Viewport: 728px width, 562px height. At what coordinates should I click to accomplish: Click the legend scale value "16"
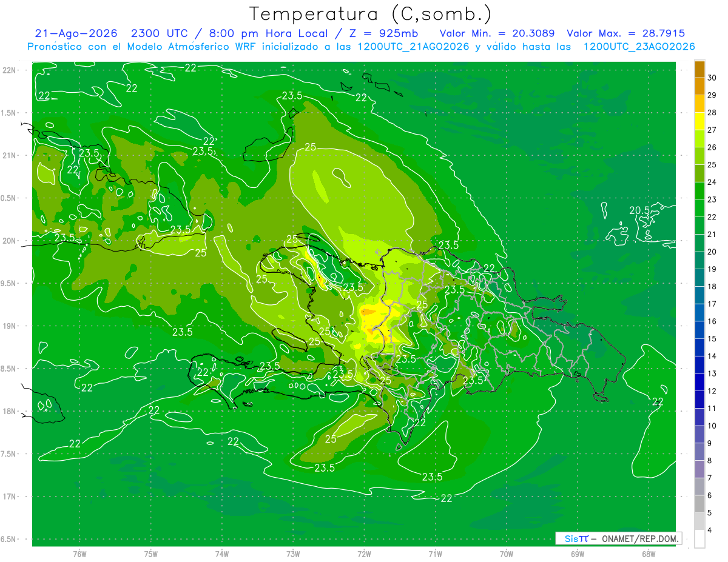[712, 321]
